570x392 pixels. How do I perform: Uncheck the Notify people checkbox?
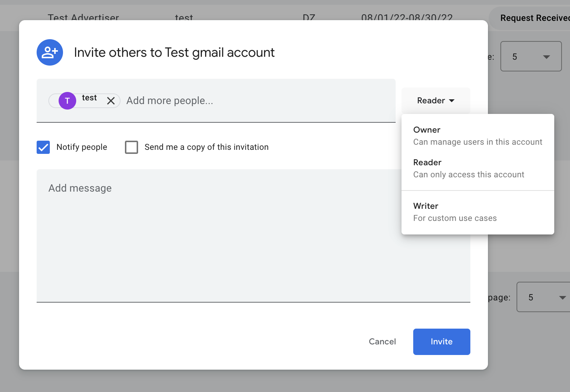43,147
